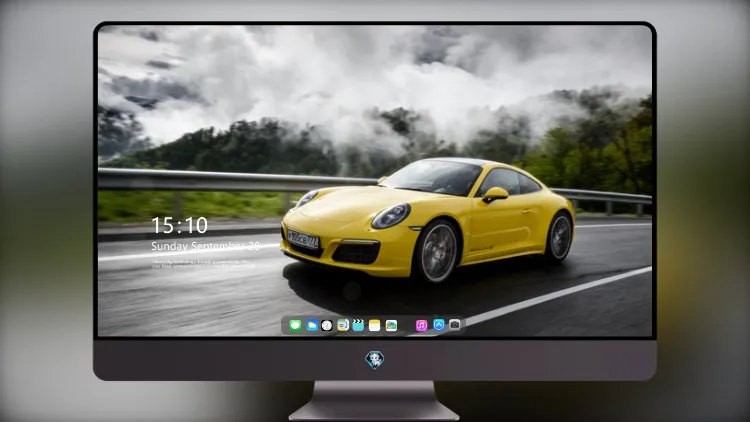This screenshot has height=422, width=750.
Task: Open the blue App Store icon
Action: click(x=439, y=325)
